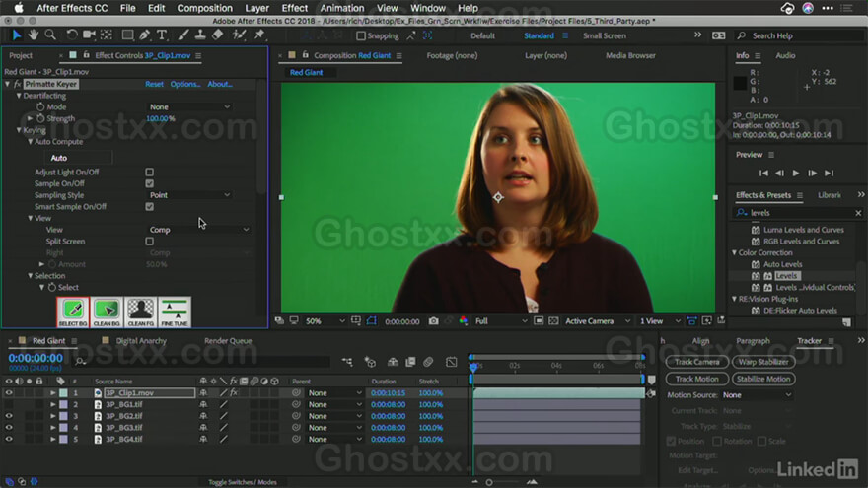This screenshot has width=868, height=488.
Task: Select the Selection arrow tool
Action: (x=16, y=35)
